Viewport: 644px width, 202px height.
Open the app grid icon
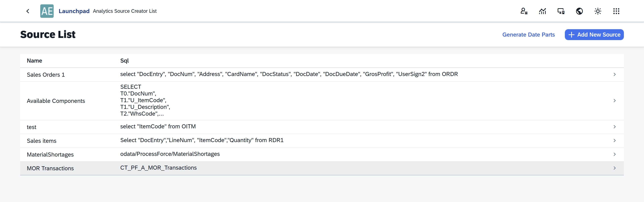pyautogui.click(x=616, y=11)
